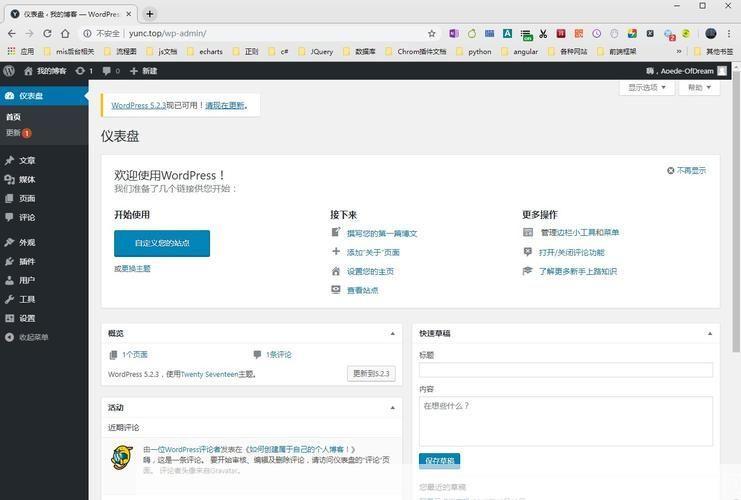The height and width of the screenshot is (500, 741).
Task: Open the 1条评论 link
Action: 279,354
